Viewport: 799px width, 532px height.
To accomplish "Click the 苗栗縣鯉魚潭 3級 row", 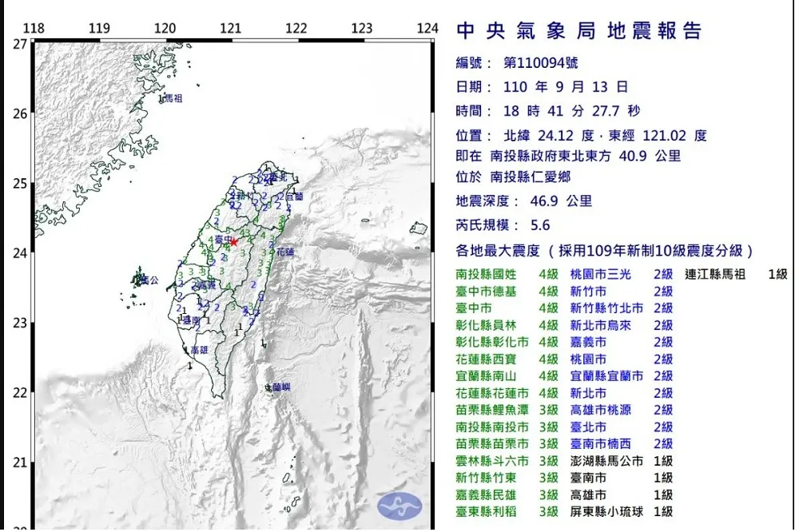I will point(507,410).
